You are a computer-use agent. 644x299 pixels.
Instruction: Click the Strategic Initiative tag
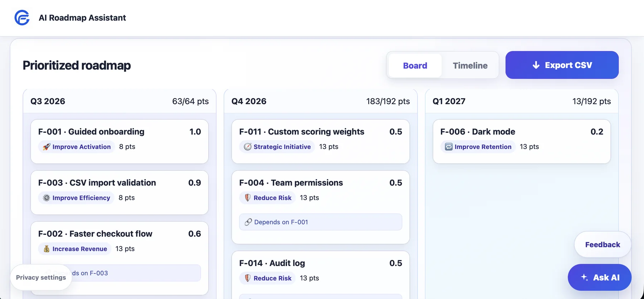click(x=277, y=147)
